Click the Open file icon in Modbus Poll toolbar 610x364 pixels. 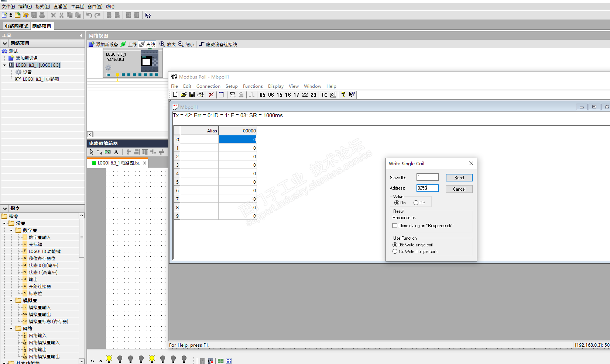pyautogui.click(x=184, y=95)
